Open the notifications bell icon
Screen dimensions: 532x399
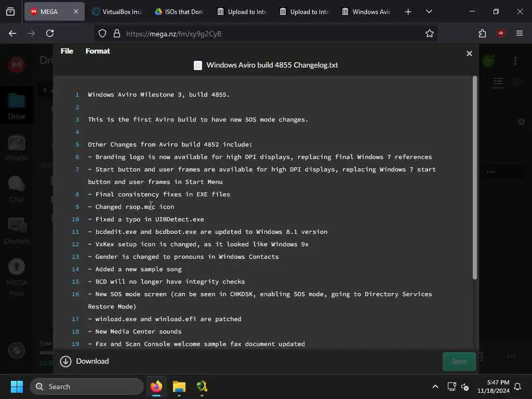pyautogui.click(x=518, y=387)
